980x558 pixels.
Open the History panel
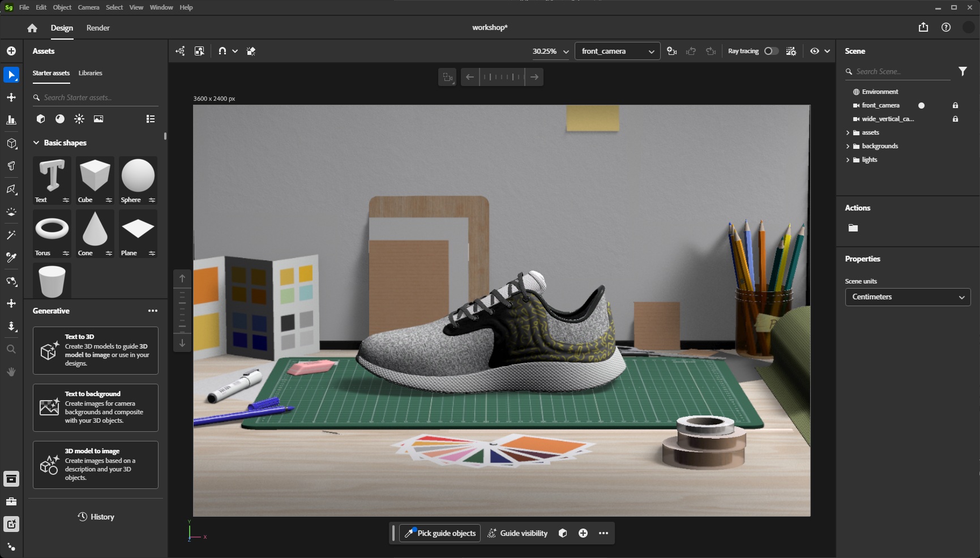point(96,517)
